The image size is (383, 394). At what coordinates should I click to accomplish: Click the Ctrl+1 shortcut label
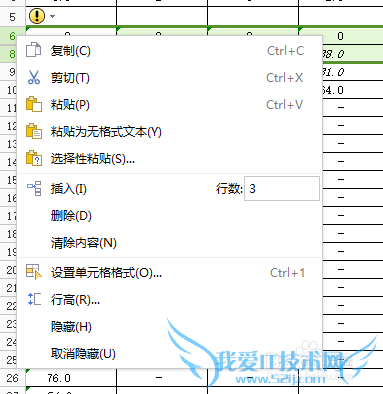287,273
